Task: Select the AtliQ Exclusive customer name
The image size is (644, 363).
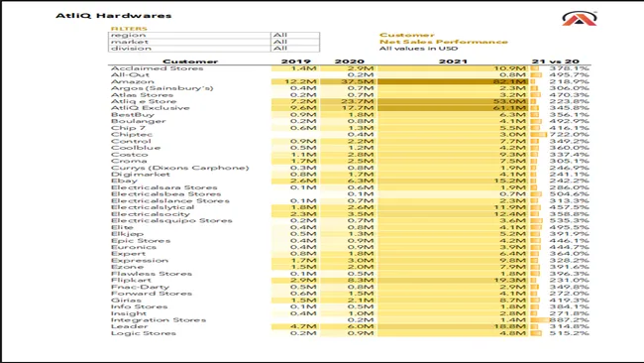Action: pyautogui.click(x=151, y=108)
